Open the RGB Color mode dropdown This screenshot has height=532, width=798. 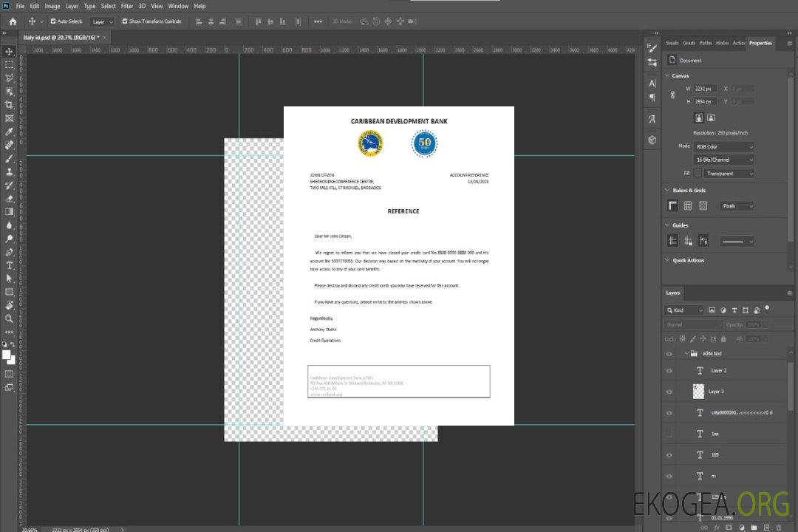point(724,147)
